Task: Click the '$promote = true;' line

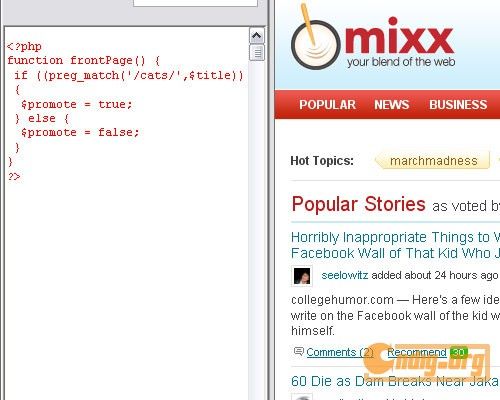Action: pyautogui.click(x=77, y=104)
